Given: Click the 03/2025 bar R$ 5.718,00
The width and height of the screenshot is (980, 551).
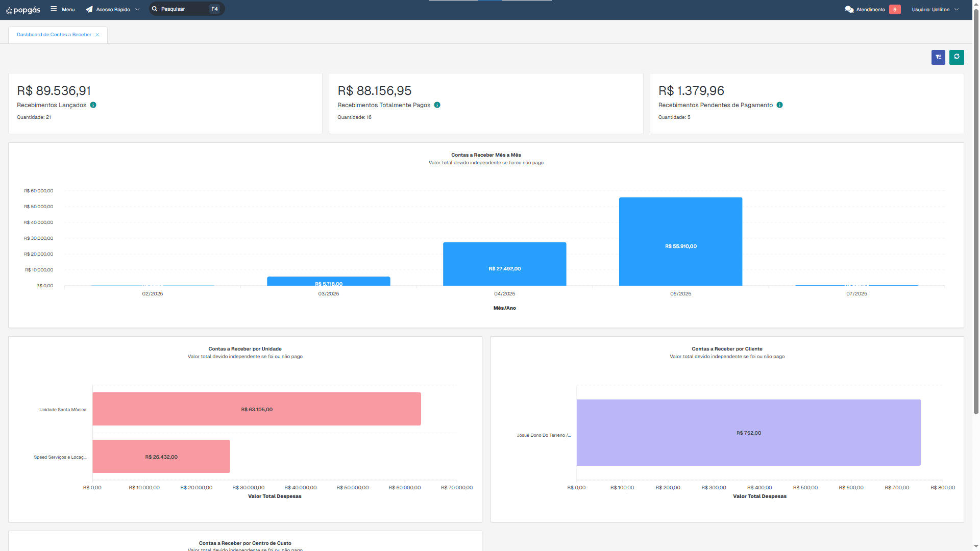Looking at the screenshot, I should pos(329,281).
